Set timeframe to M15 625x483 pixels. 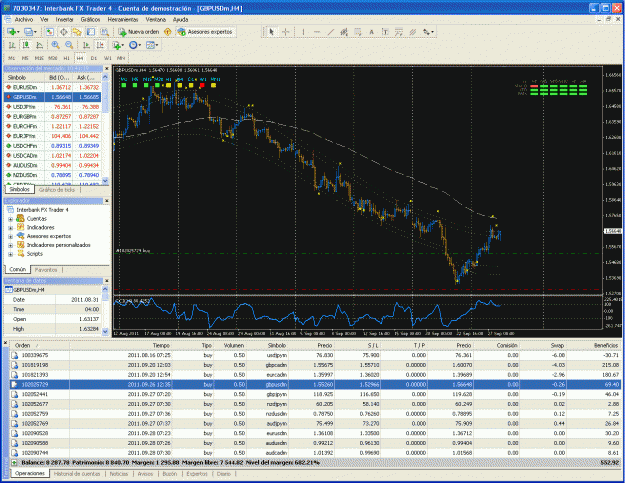(x=39, y=58)
